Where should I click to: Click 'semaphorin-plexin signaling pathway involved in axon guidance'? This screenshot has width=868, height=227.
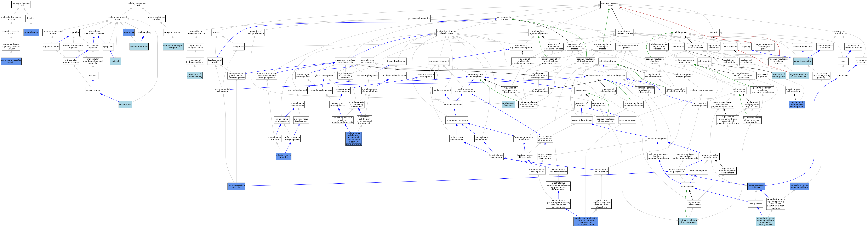766,221
